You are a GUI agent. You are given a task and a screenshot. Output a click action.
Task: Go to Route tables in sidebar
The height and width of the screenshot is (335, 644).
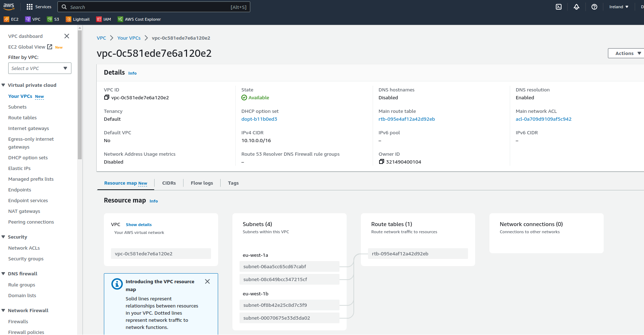click(x=22, y=117)
